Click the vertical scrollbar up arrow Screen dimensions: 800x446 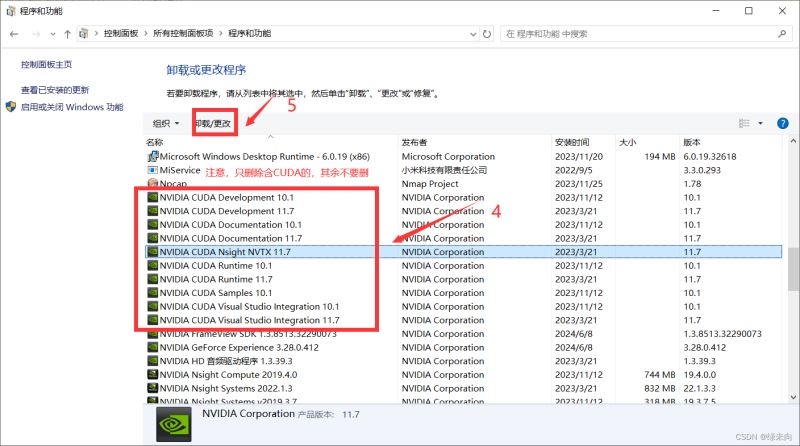coord(793,141)
